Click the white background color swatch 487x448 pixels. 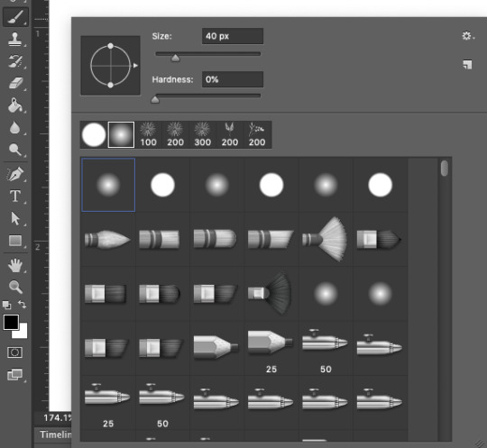click(22, 333)
